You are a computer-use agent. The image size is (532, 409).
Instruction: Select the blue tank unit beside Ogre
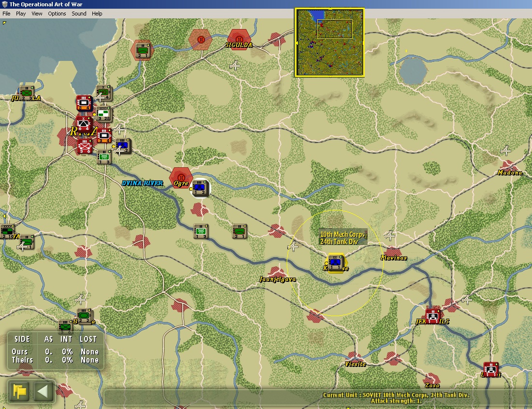[200, 188]
